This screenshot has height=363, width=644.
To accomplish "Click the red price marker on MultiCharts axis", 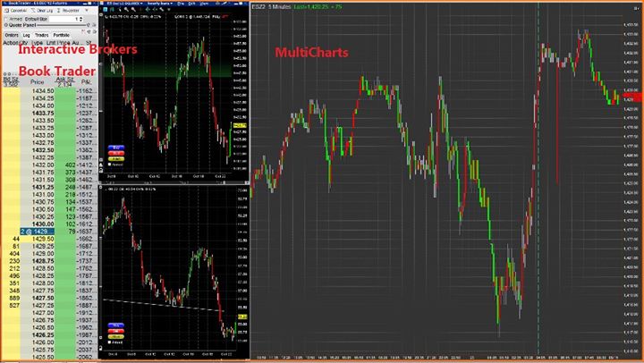I will 632,97.
